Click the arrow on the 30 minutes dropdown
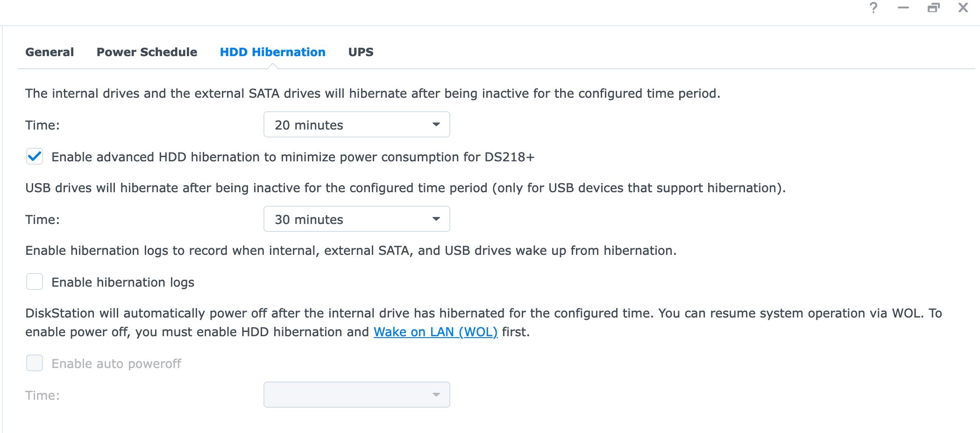Viewport: 980px width, 433px height. point(436,219)
